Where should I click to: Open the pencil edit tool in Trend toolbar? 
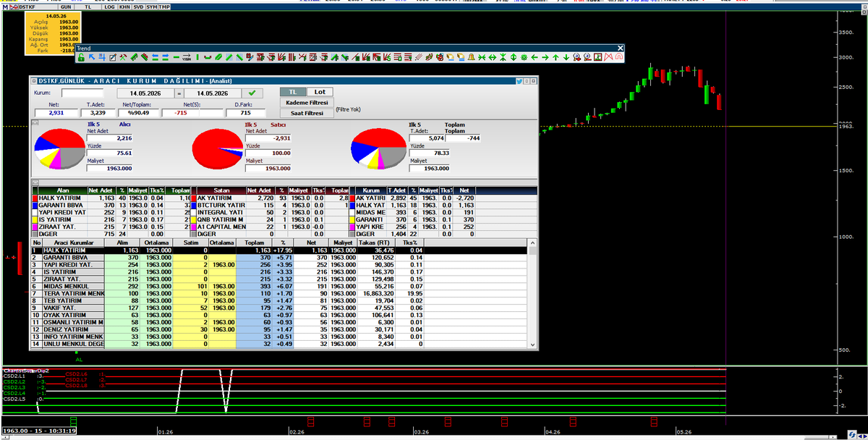[113, 57]
